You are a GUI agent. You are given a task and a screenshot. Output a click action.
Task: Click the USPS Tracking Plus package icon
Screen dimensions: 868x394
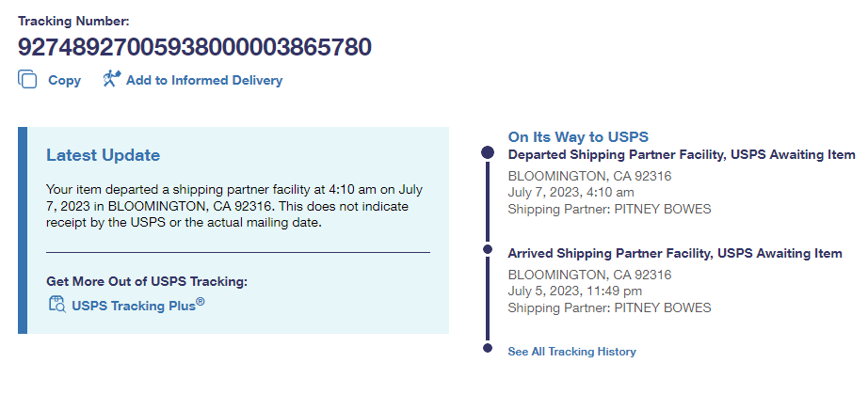pos(56,304)
